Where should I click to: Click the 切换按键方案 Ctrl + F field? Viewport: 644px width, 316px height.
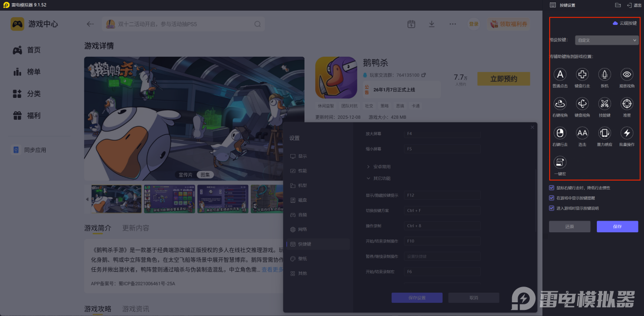[442, 210]
